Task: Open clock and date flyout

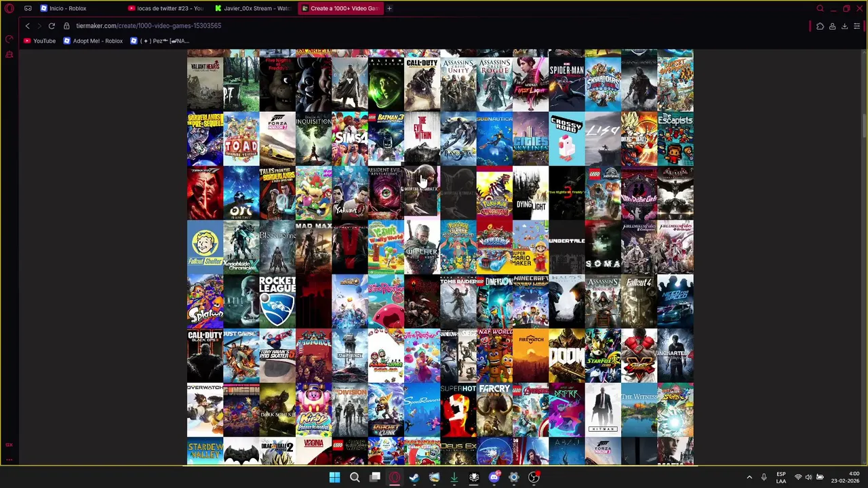Action: click(845, 477)
